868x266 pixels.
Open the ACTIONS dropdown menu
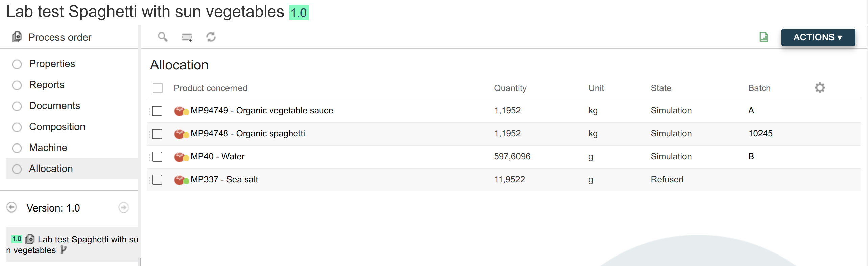818,37
